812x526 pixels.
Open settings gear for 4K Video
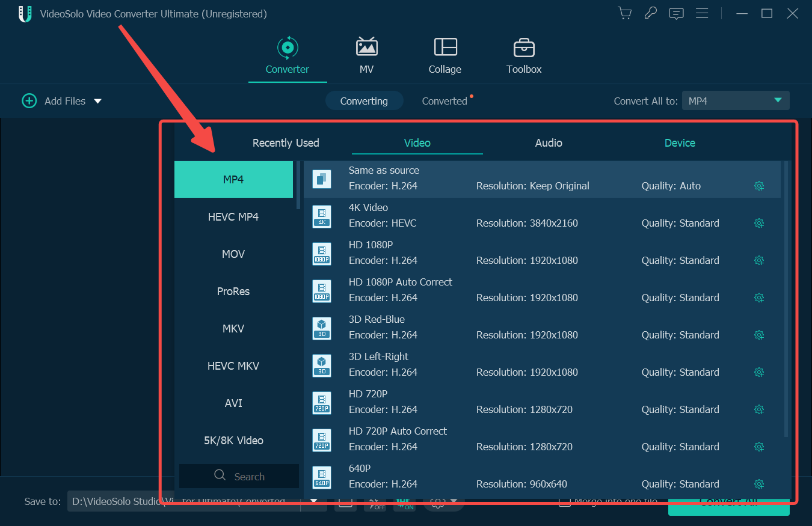759,223
